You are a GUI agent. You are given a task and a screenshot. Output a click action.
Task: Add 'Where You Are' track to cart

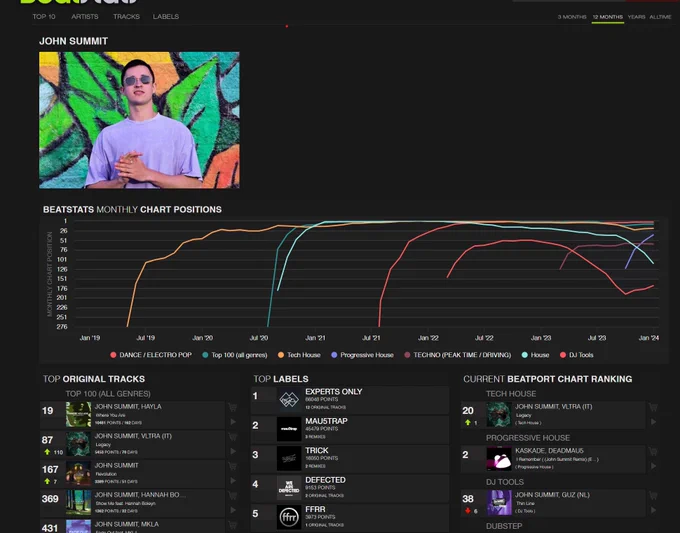[x=233, y=407]
